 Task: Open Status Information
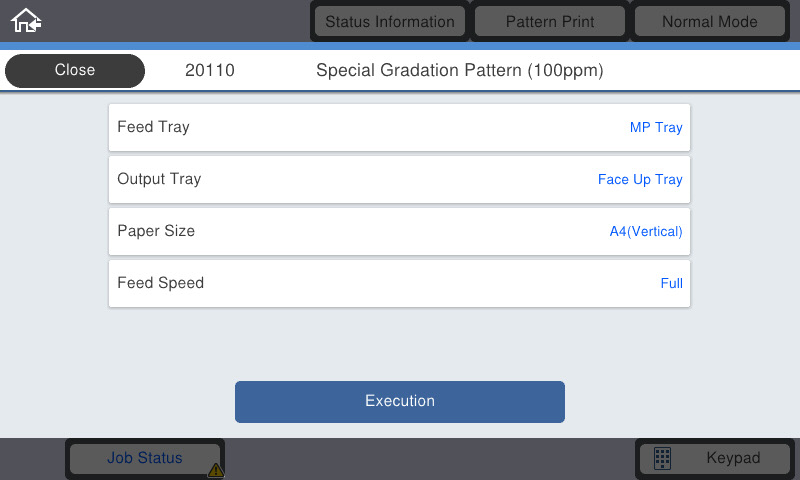(x=390, y=21)
